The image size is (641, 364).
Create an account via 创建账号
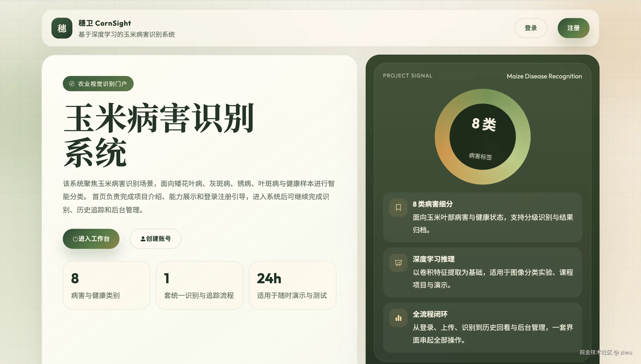[155, 239]
